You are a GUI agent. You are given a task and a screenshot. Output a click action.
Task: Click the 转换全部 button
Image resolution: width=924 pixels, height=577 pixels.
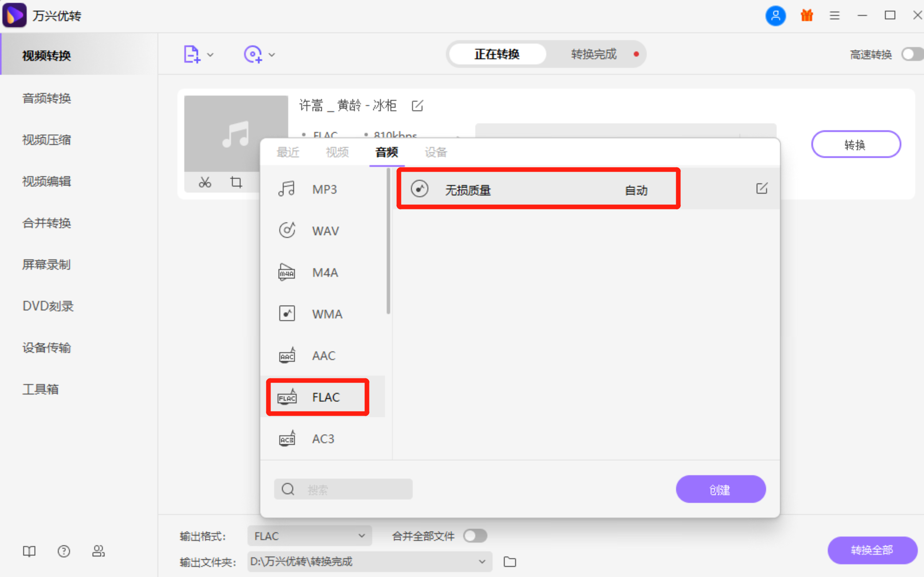pyautogui.click(x=872, y=550)
